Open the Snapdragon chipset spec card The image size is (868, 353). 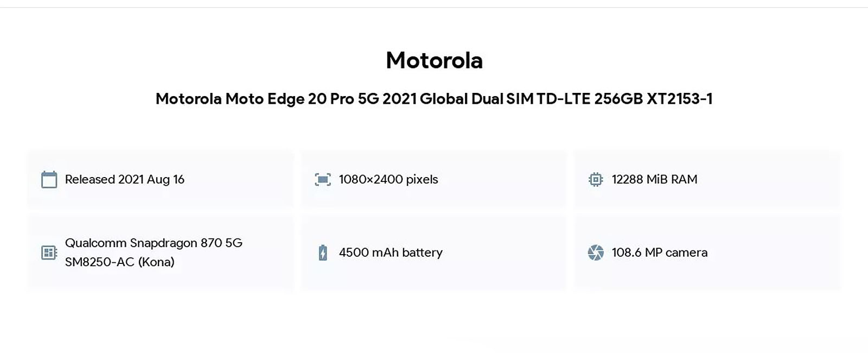[x=161, y=253]
